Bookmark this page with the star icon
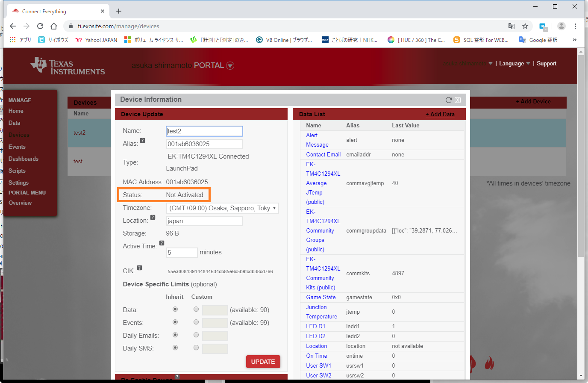 pos(525,26)
